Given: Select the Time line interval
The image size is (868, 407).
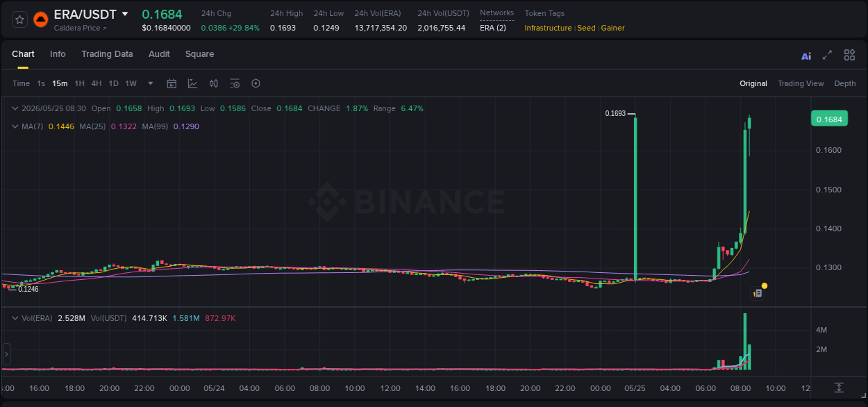Looking at the screenshot, I should (21, 83).
